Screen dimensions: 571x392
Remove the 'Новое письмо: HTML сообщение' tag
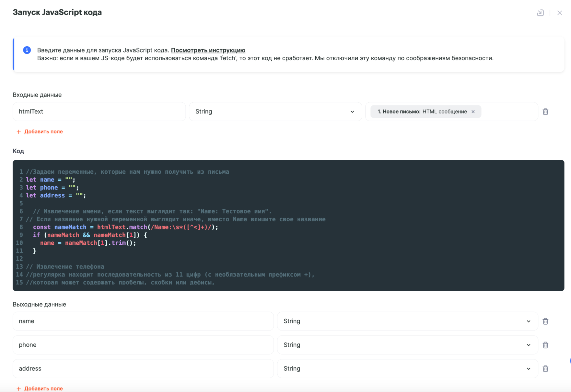[473, 112]
